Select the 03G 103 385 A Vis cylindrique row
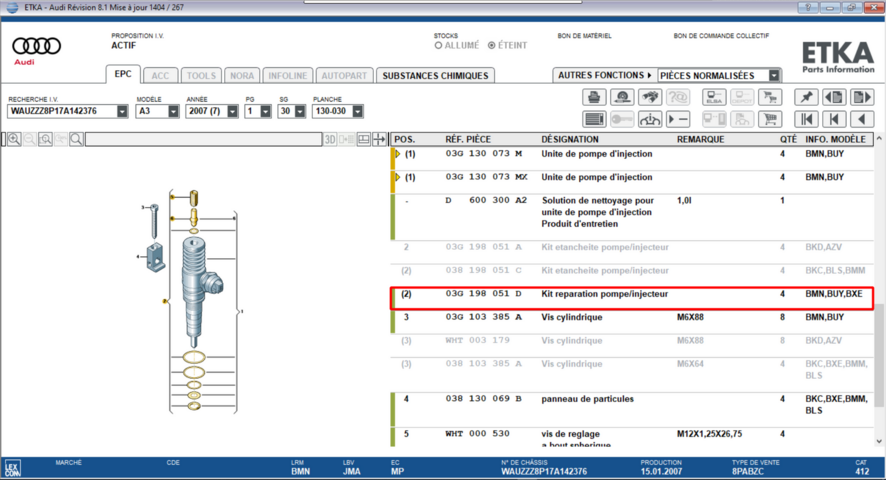886x480 pixels. [x=632, y=322]
